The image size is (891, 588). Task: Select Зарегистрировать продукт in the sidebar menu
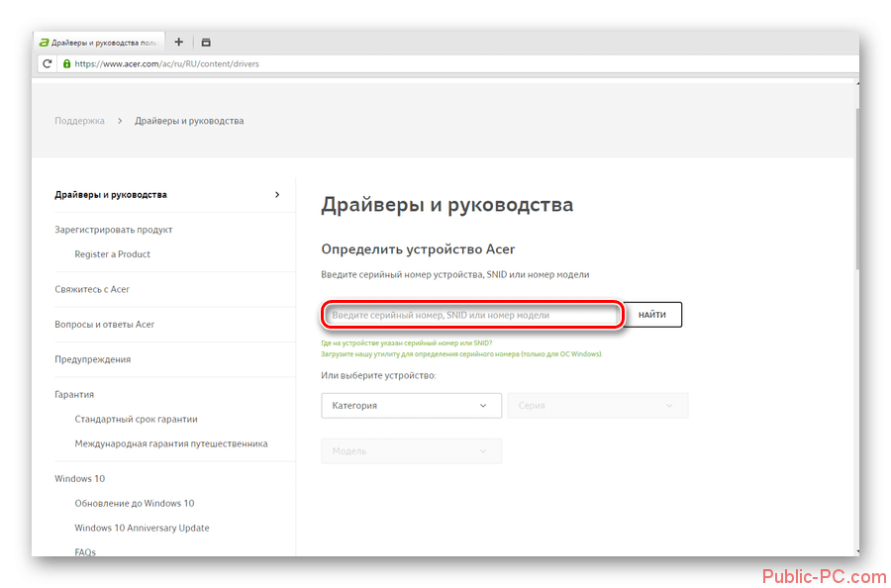[x=114, y=230]
